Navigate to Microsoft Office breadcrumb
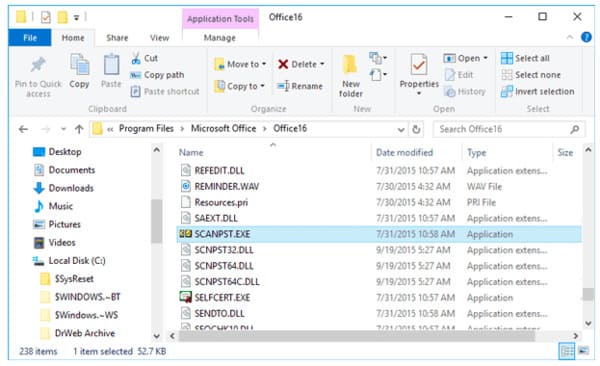This screenshot has width=600, height=366. point(223,129)
